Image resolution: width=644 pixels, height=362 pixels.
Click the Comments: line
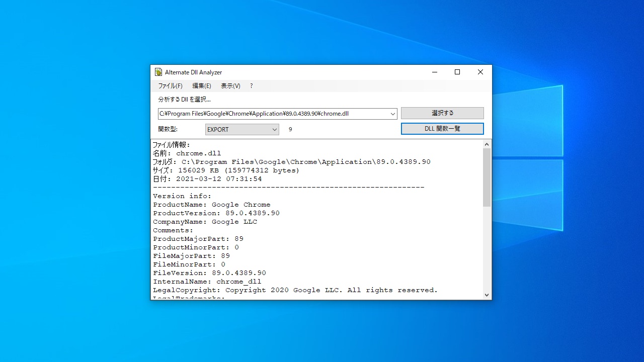[x=173, y=230]
